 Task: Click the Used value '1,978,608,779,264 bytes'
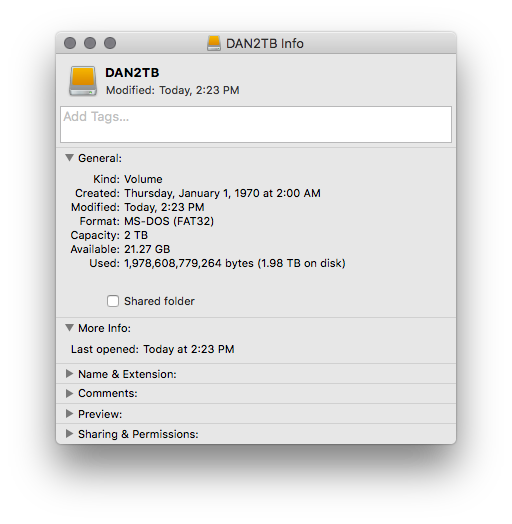click(x=189, y=263)
